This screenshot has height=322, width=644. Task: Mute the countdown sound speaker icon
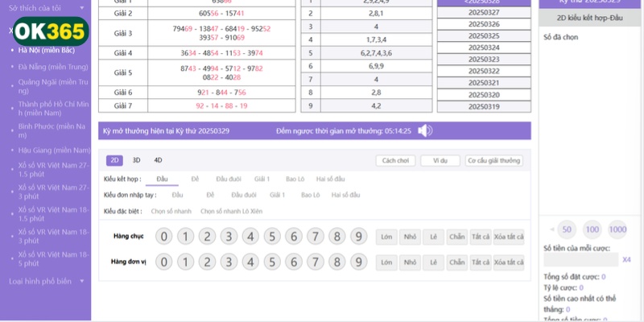[x=425, y=130]
